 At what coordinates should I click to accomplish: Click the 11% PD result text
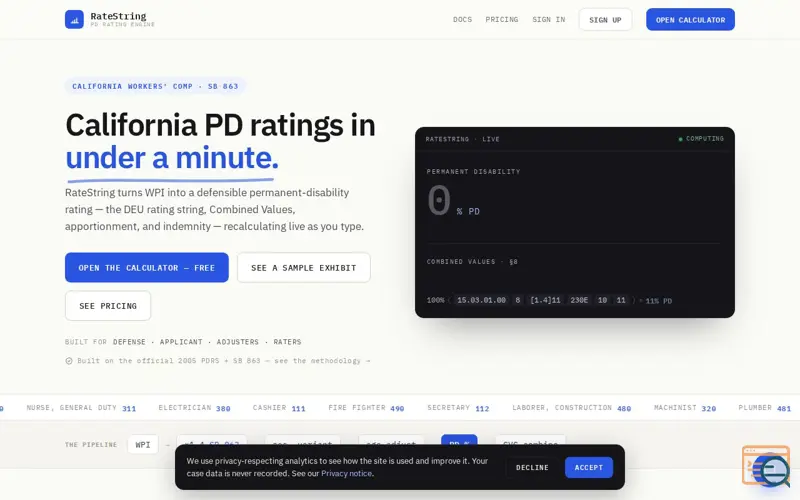659,301
